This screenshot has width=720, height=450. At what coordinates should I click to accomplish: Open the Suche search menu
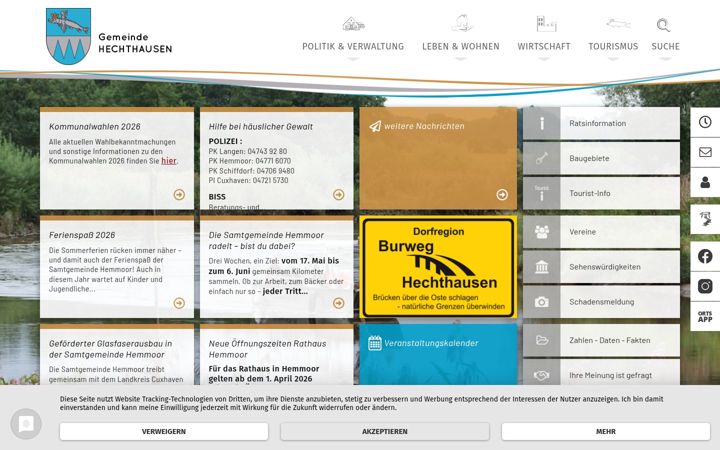click(665, 46)
